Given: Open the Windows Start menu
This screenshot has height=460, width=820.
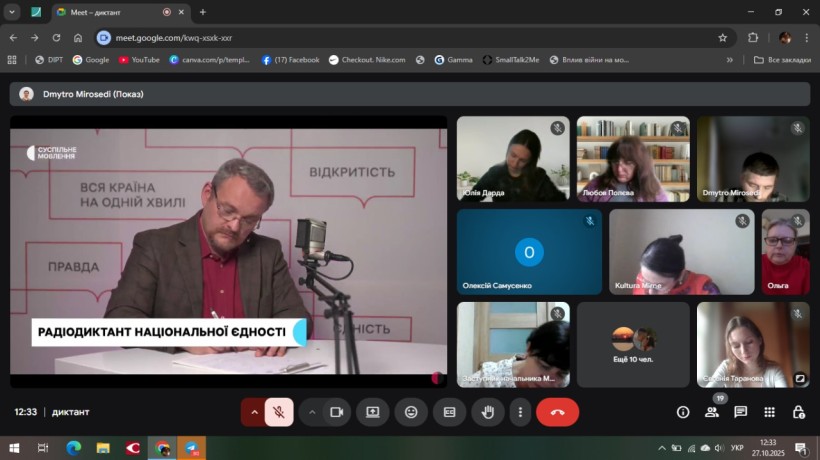Looking at the screenshot, I should (14, 448).
